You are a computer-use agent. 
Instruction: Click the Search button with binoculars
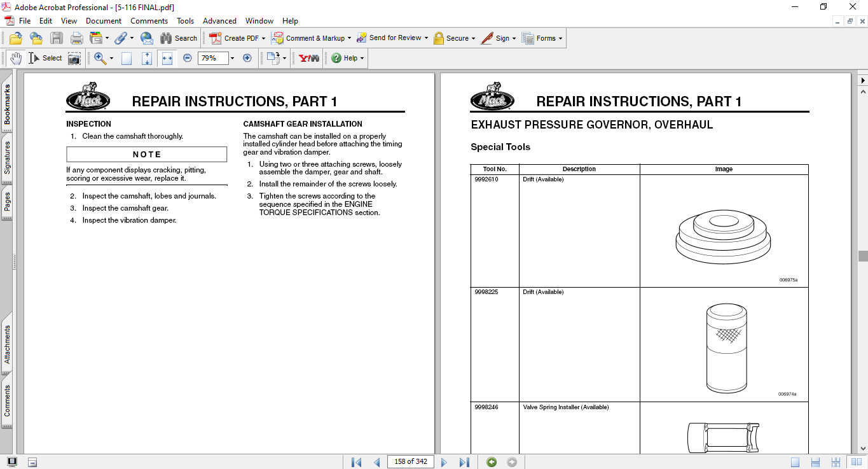(179, 38)
